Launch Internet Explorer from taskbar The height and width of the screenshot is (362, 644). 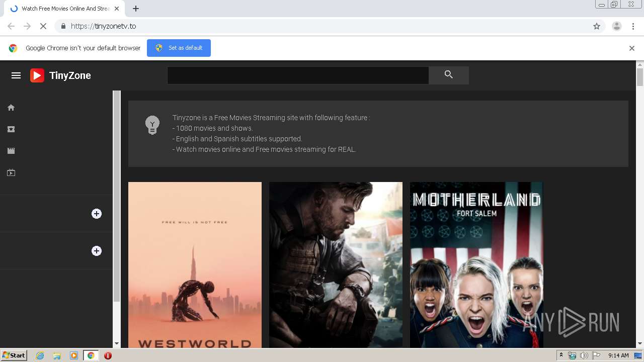pos(40,355)
